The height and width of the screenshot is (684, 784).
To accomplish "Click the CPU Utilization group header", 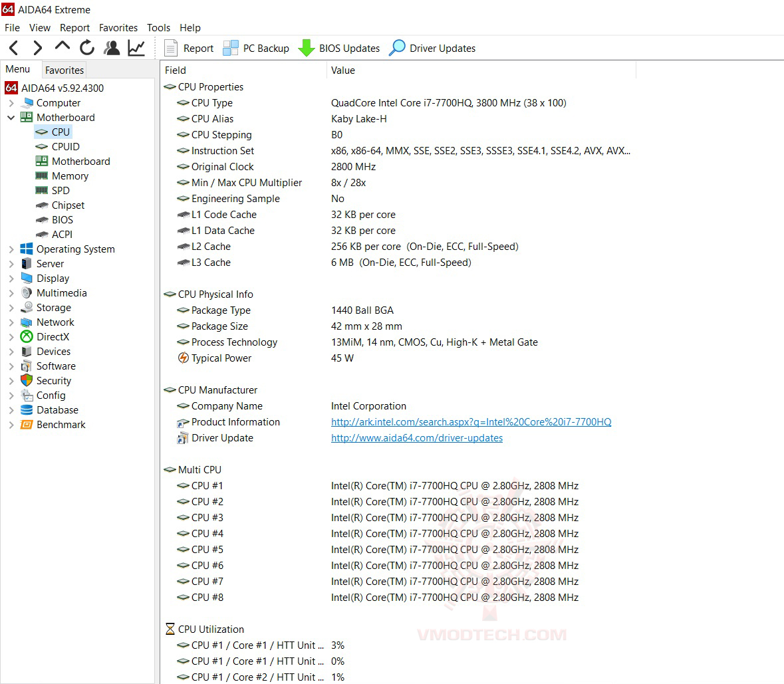I will pos(205,629).
